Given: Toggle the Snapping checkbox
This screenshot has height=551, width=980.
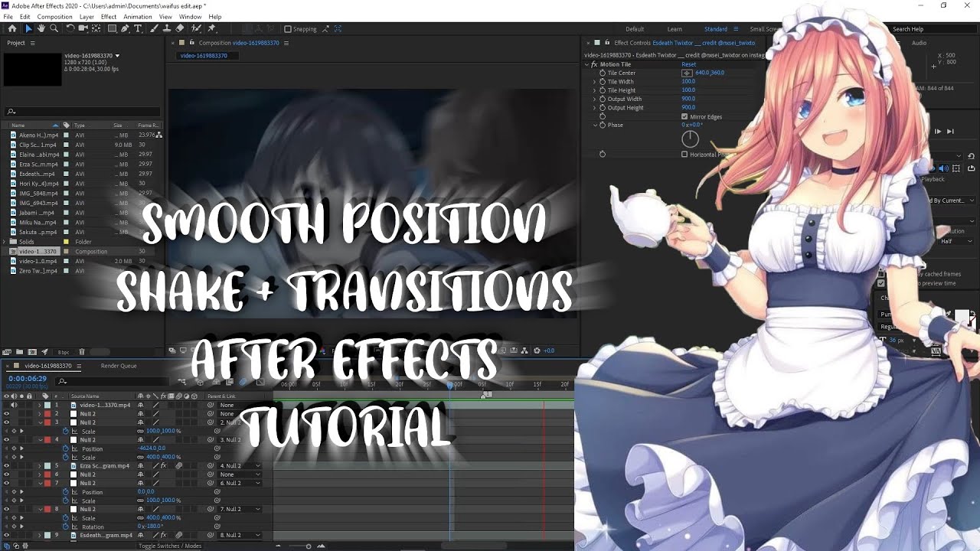Looking at the screenshot, I should [287, 29].
